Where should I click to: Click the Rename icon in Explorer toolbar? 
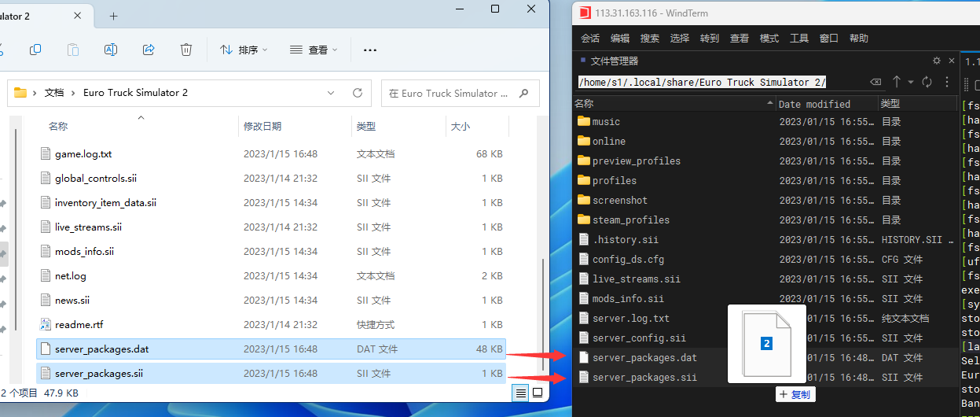(111, 50)
